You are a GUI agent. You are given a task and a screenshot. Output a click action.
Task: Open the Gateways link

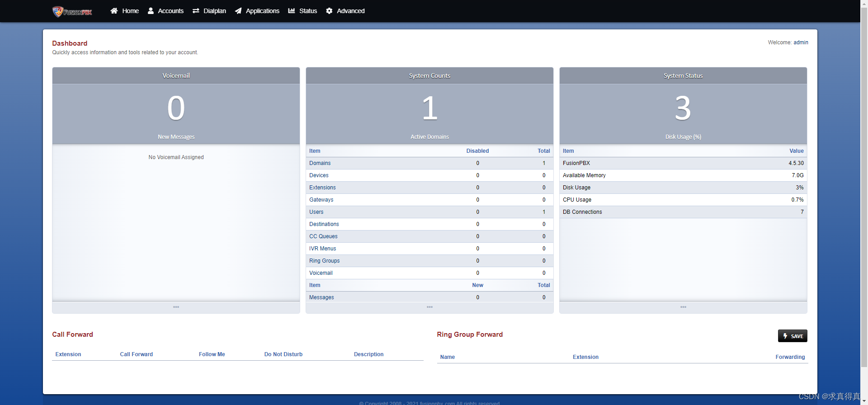point(321,200)
